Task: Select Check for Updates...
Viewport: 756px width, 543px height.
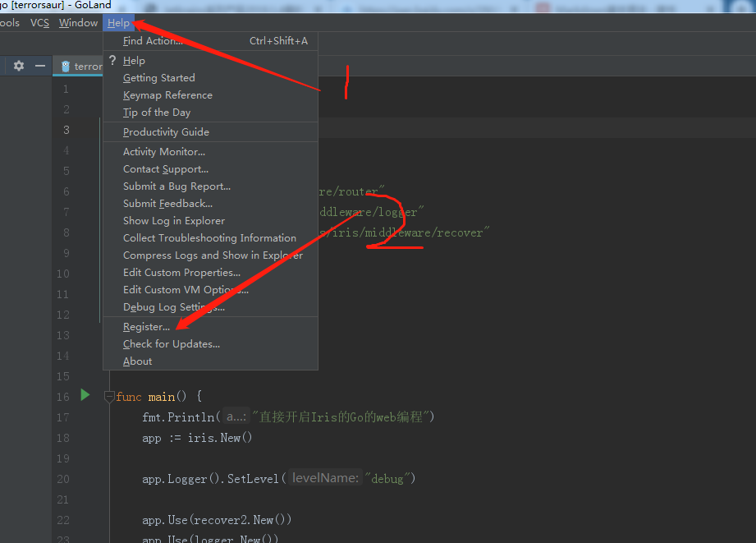Action: (210, 344)
